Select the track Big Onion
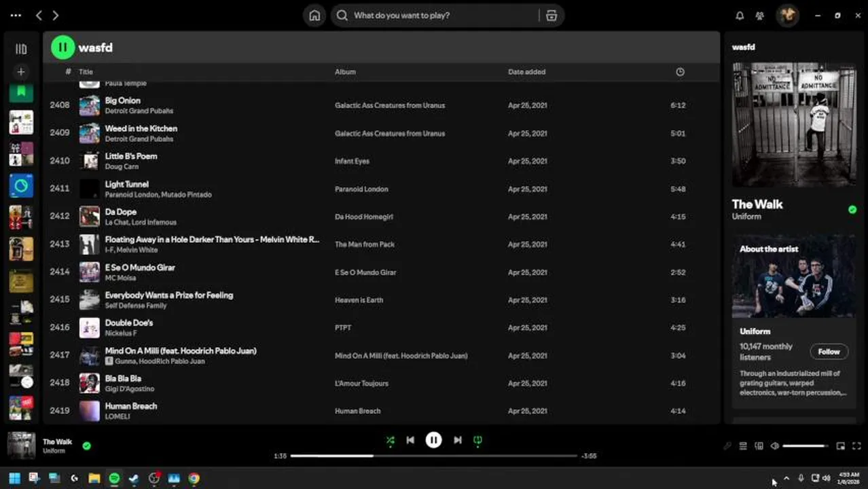 (x=122, y=101)
